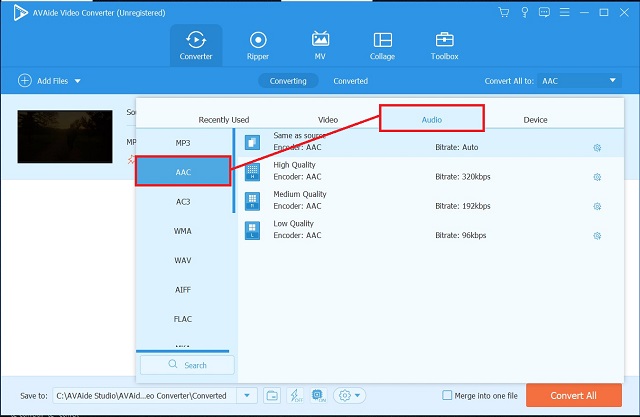Image resolution: width=640 pixels, height=417 pixels.
Task: Select the Medium Quality preset icon
Action: point(252,201)
